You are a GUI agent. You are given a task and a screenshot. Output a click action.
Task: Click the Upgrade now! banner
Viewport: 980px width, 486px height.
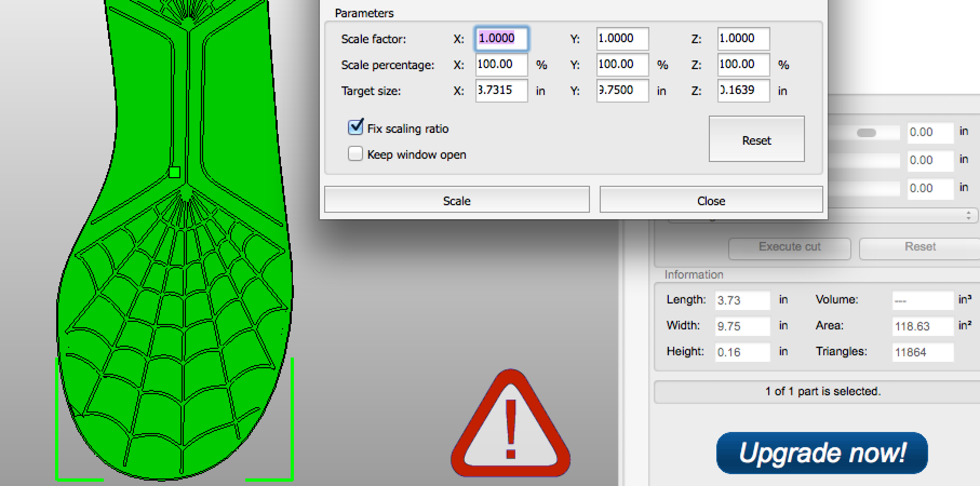point(822,453)
